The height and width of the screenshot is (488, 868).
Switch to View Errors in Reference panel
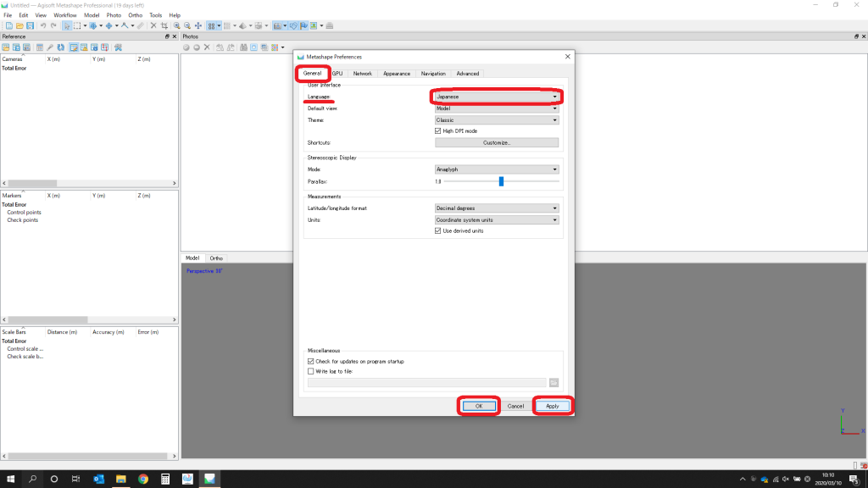coord(84,47)
